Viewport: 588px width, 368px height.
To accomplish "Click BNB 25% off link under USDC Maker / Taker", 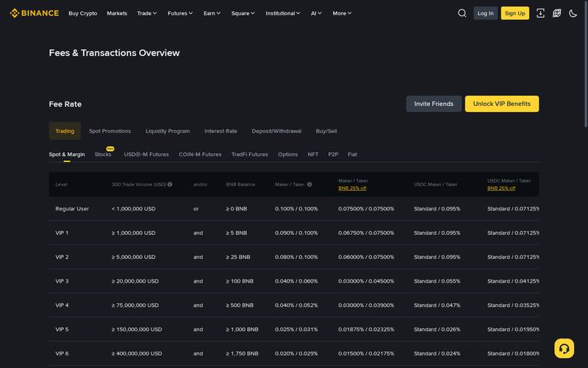I will (x=501, y=188).
